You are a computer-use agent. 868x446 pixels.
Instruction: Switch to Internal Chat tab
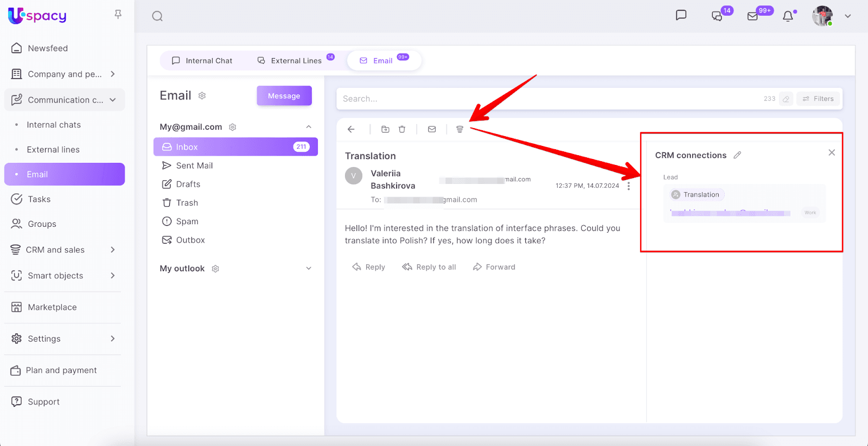pyautogui.click(x=202, y=61)
